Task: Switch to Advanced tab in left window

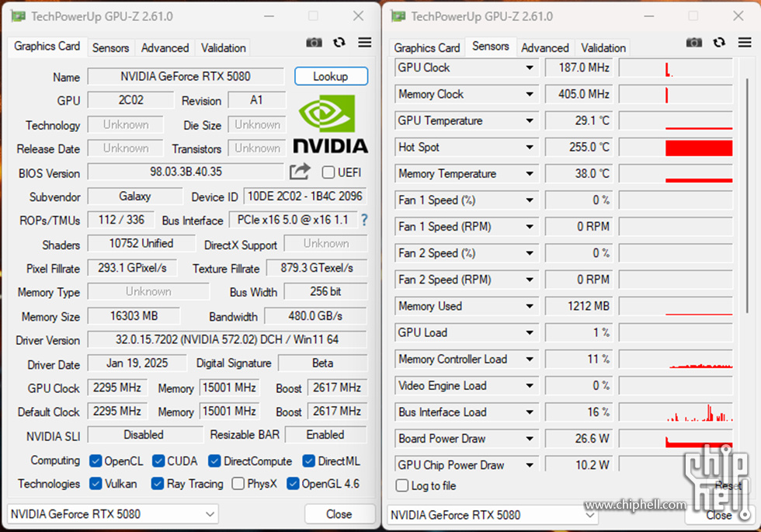Action: click(165, 47)
